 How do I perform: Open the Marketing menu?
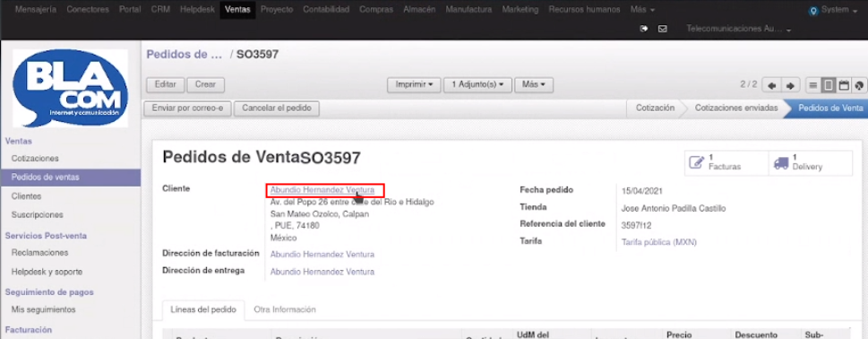[520, 10]
